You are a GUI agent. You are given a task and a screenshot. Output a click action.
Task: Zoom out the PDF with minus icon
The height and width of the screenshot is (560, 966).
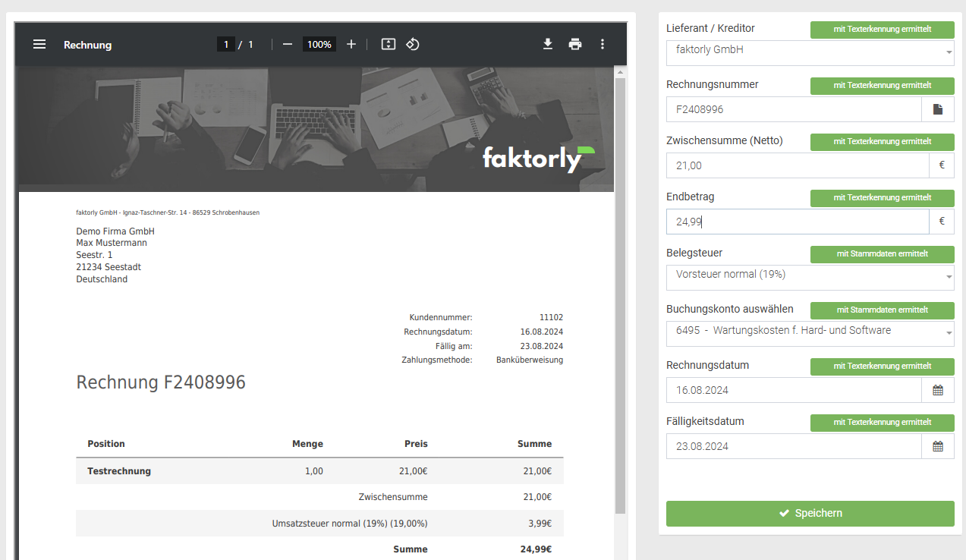tap(288, 45)
